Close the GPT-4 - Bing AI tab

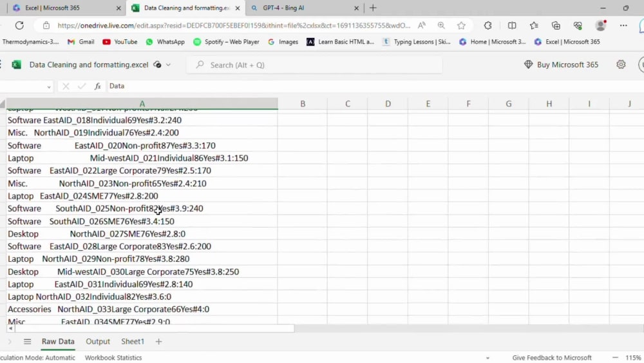356,8
